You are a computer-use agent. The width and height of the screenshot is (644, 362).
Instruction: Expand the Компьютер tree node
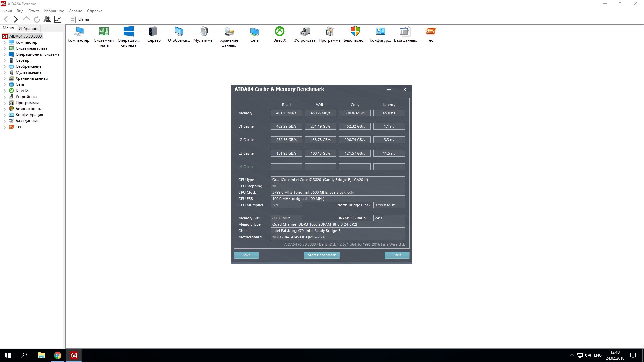pos(5,43)
